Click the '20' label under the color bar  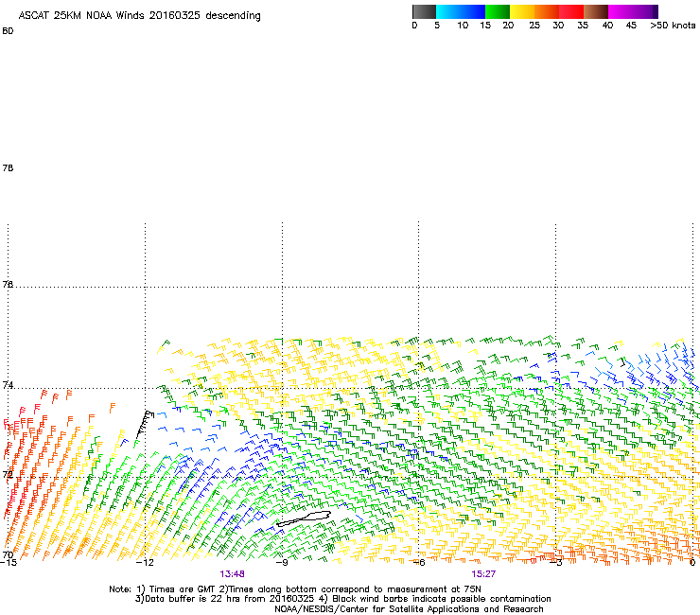pos(508,26)
